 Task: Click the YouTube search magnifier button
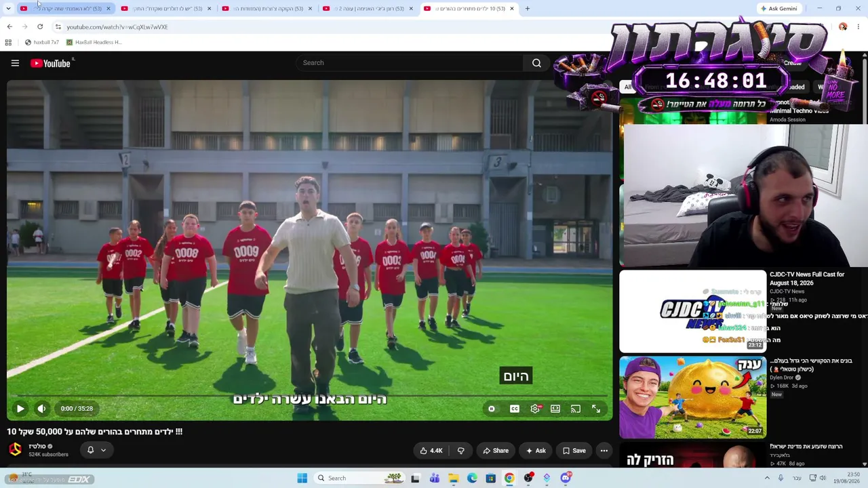pos(536,63)
